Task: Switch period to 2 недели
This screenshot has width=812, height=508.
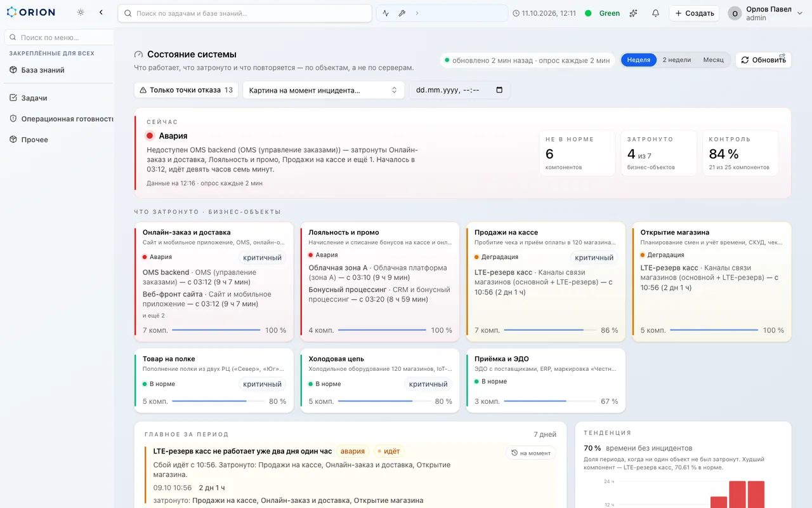Action: pyautogui.click(x=677, y=60)
